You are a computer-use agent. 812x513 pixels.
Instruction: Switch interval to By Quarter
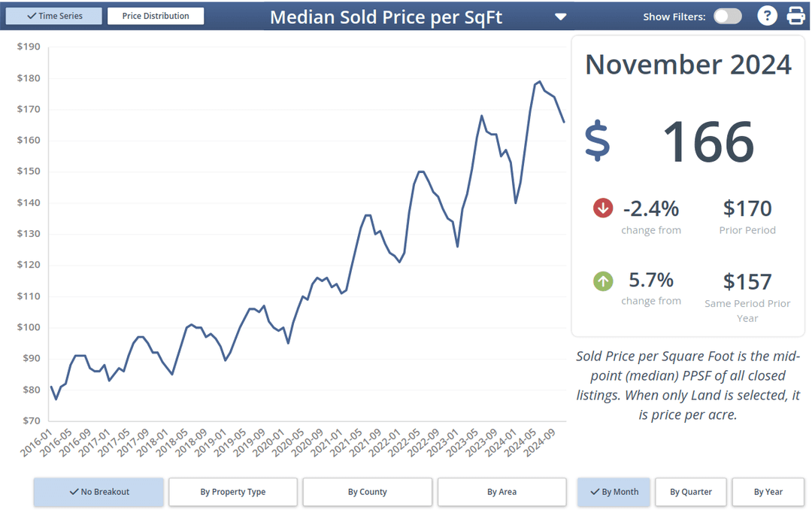[x=691, y=492]
